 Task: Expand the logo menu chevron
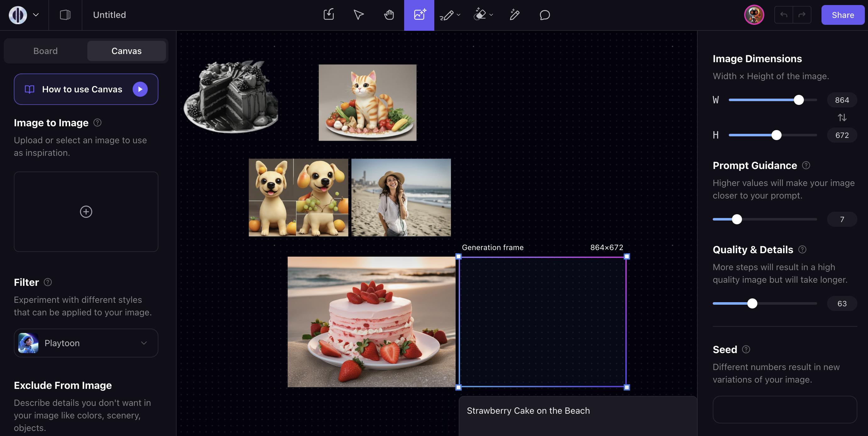(36, 15)
